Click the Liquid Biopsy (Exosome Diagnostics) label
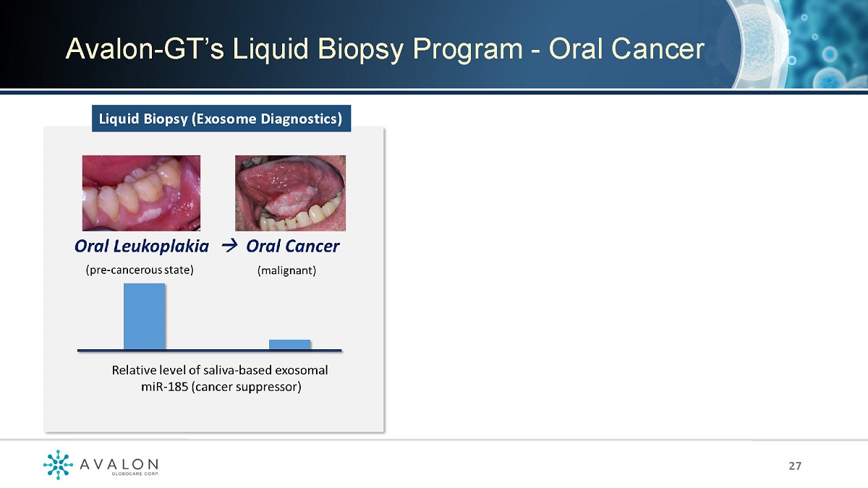 221,119
